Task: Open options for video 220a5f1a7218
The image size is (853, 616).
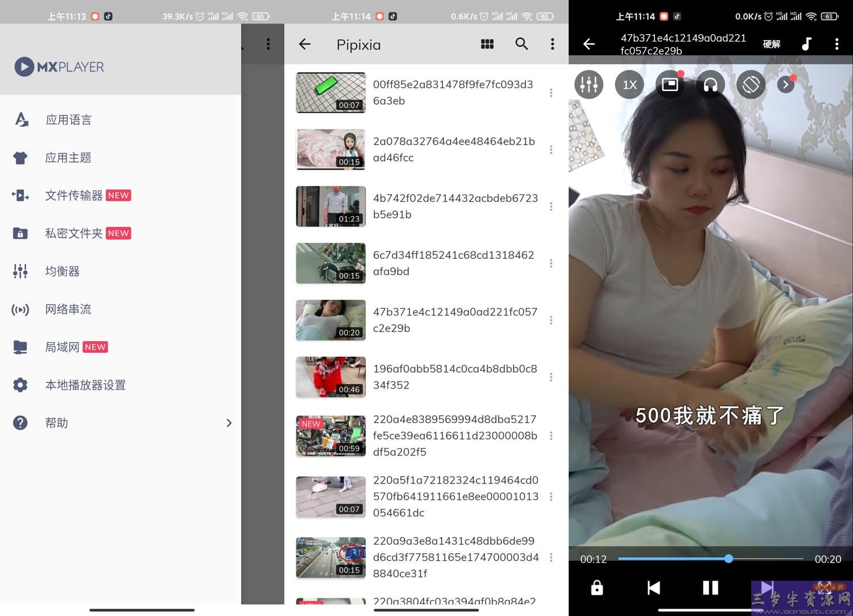Action: (551, 497)
